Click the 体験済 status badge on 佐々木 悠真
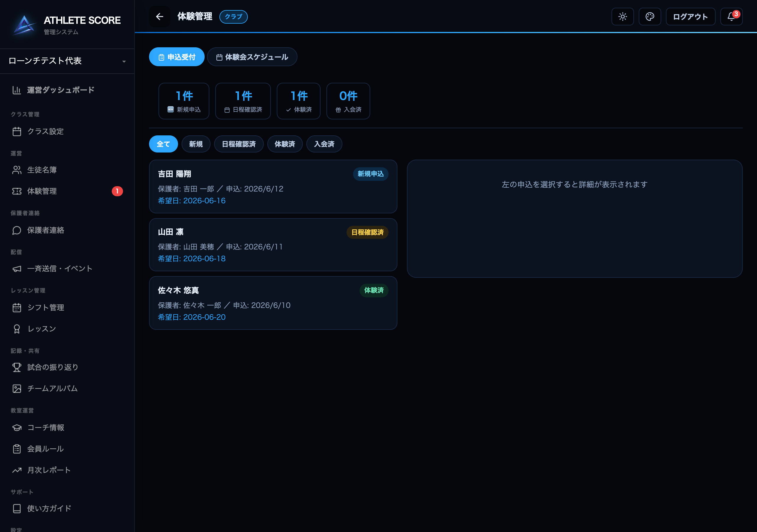The image size is (757, 532). [374, 291]
